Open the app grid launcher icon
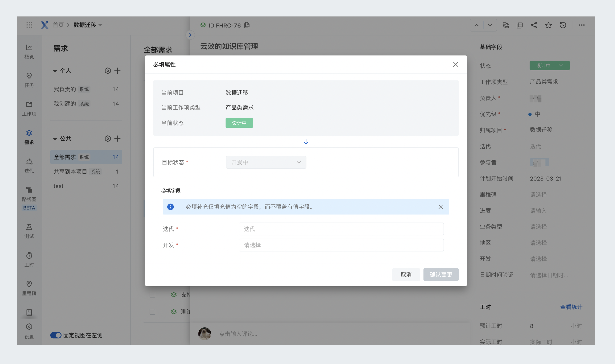The height and width of the screenshot is (364, 615). click(29, 25)
